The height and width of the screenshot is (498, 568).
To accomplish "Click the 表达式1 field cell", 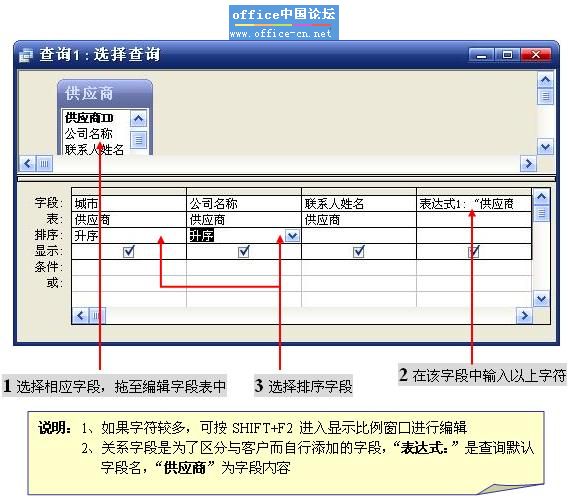I will coord(474,204).
